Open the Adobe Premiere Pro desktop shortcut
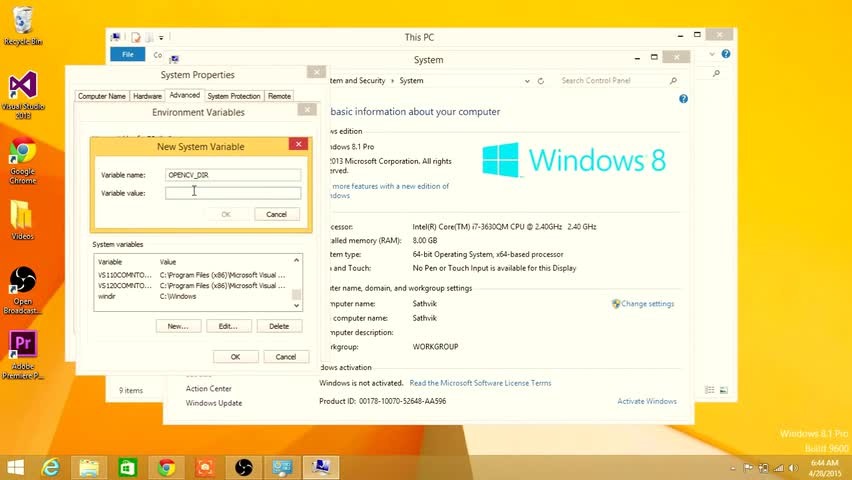 [22, 354]
